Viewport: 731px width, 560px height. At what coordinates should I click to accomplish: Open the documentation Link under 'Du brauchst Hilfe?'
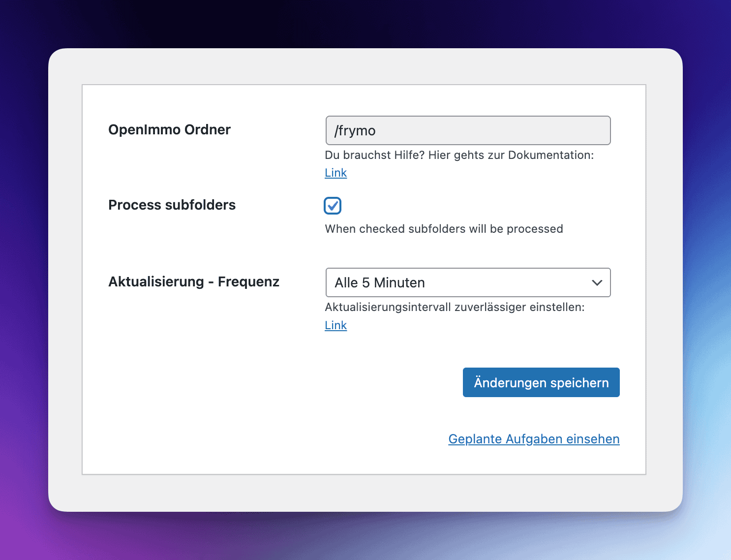click(336, 173)
